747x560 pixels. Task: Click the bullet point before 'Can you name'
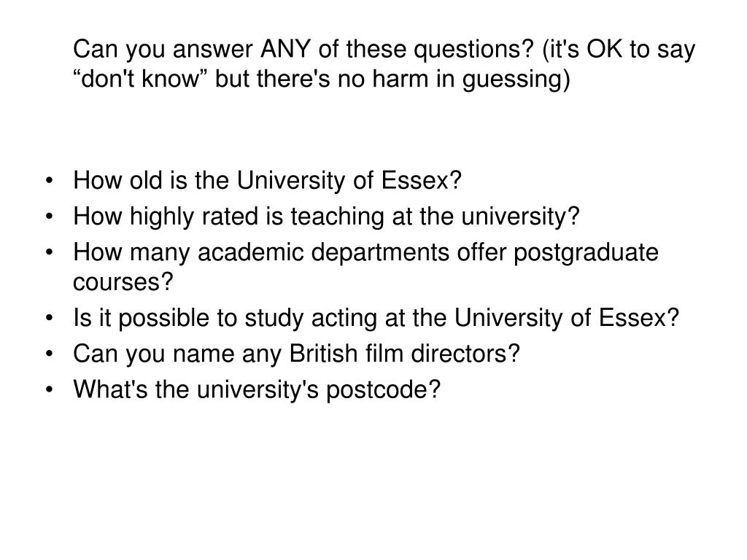click(x=49, y=354)
